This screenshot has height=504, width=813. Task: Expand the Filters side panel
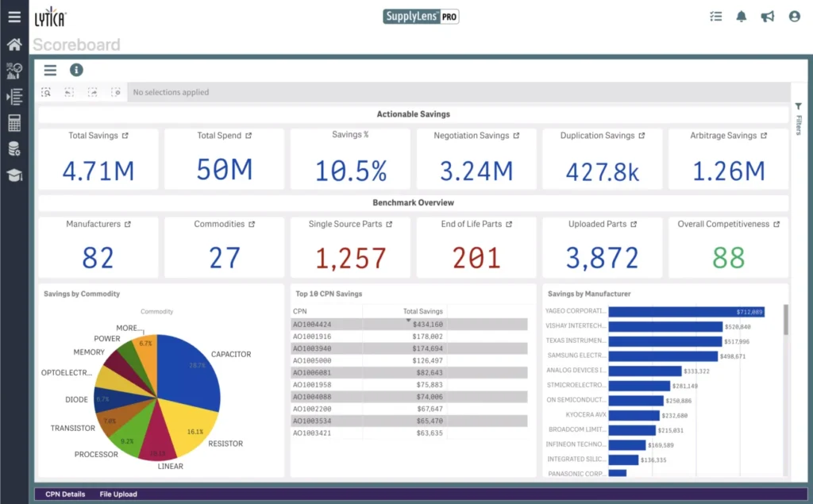[x=799, y=117]
